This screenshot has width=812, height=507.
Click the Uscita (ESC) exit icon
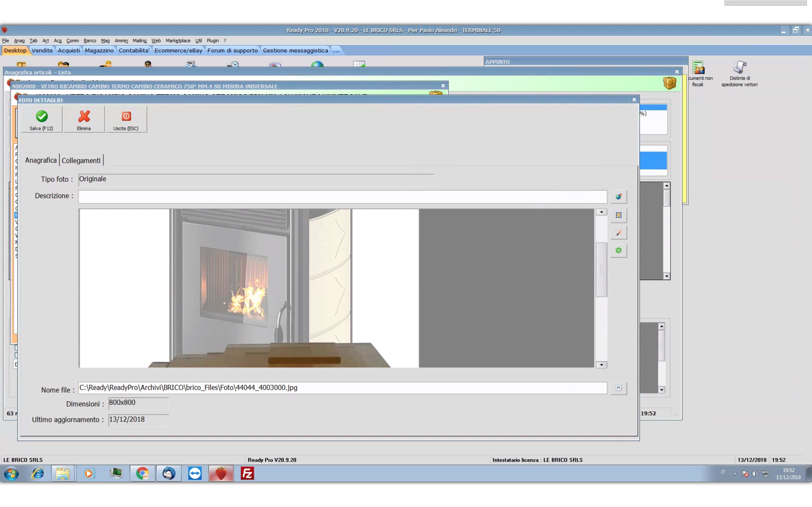(x=126, y=117)
